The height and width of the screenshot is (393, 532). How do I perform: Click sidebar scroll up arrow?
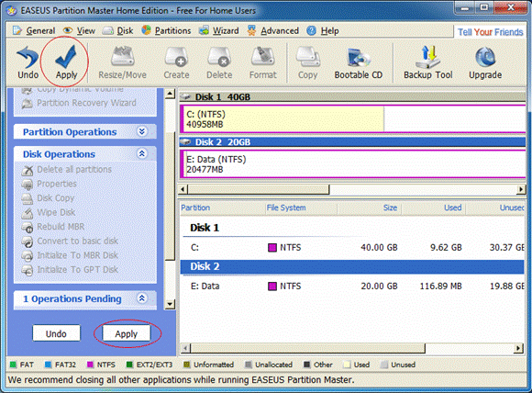coord(170,94)
